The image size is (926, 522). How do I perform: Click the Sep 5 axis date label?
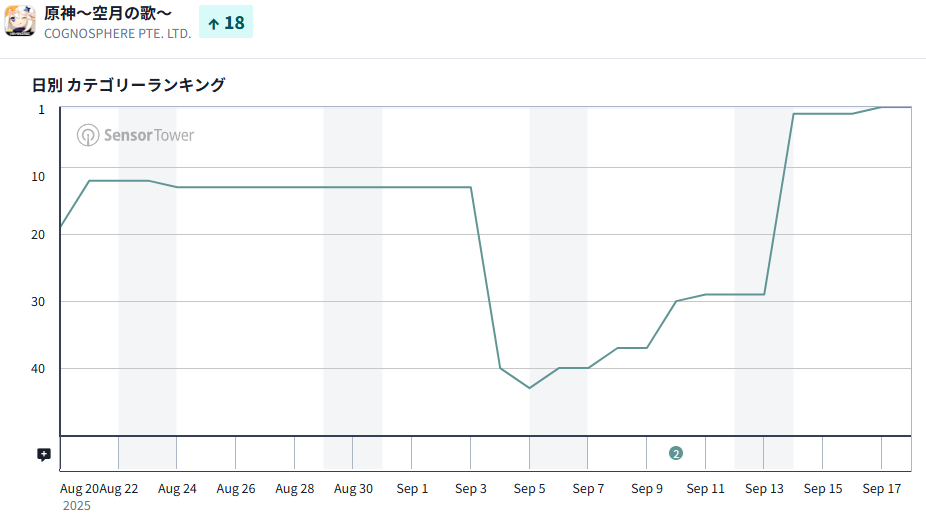[530, 489]
